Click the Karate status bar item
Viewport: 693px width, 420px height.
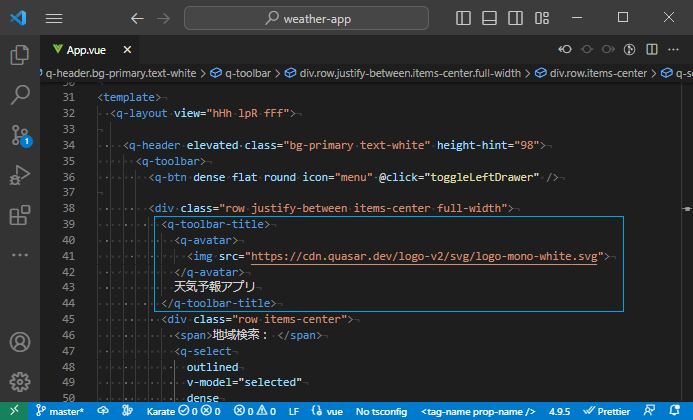pos(183,411)
